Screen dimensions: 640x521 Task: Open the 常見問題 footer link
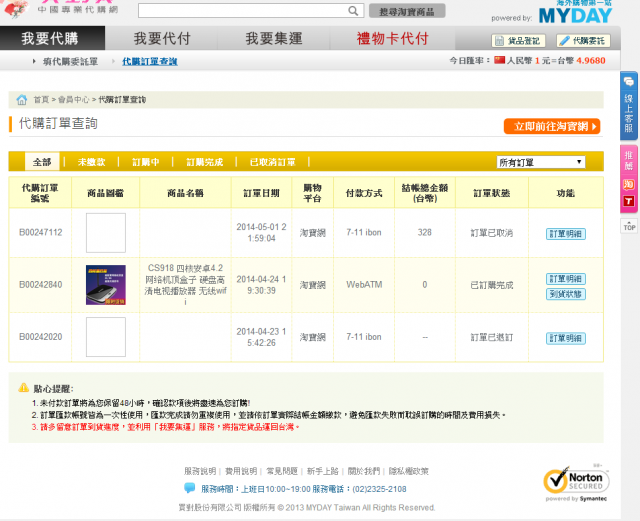282,471
